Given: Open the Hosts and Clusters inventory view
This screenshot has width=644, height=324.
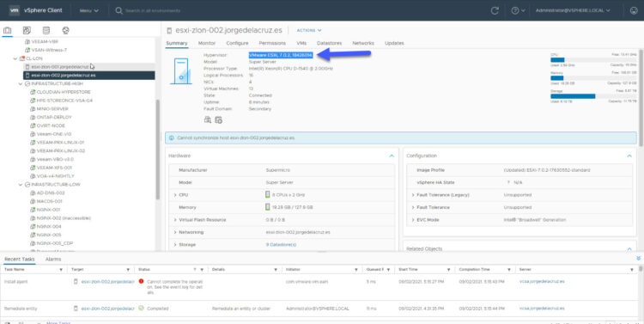Looking at the screenshot, I should (8, 30).
